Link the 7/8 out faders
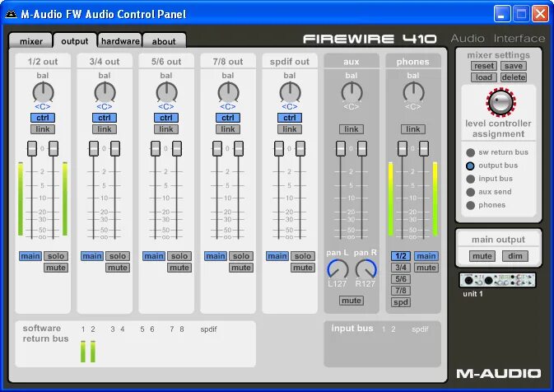The width and height of the screenshot is (554, 392). pyautogui.click(x=228, y=129)
